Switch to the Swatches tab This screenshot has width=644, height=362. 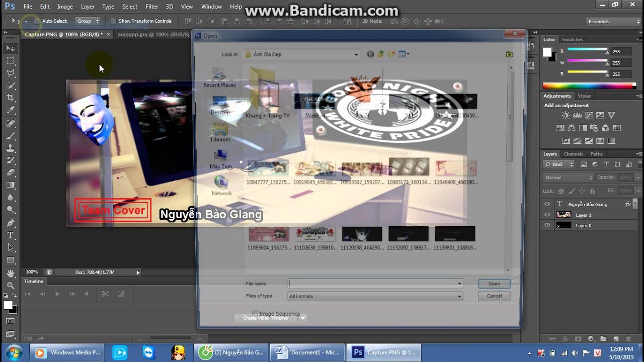click(x=572, y=39)
